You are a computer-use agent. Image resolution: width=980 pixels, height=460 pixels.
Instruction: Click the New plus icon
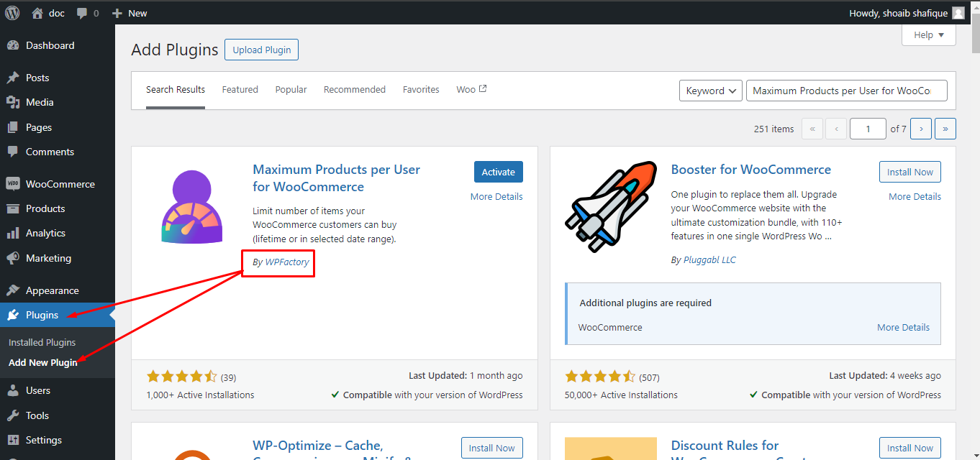pos(117,13)
